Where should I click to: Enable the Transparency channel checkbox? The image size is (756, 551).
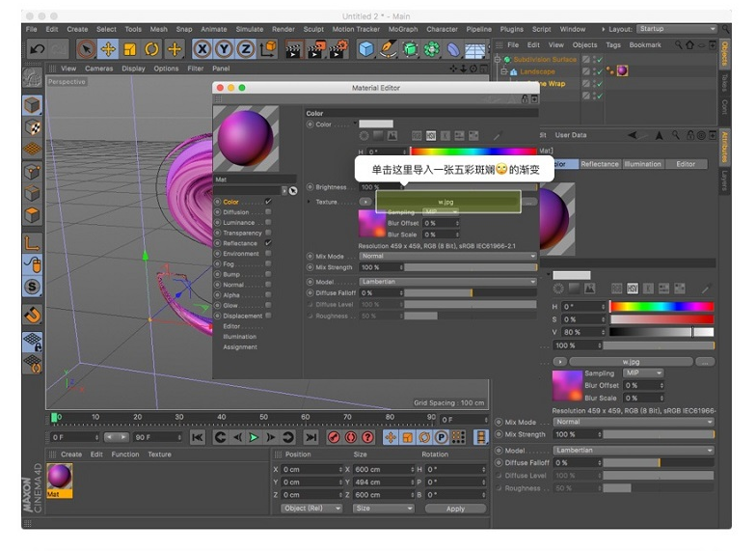[x=268, y=233]
